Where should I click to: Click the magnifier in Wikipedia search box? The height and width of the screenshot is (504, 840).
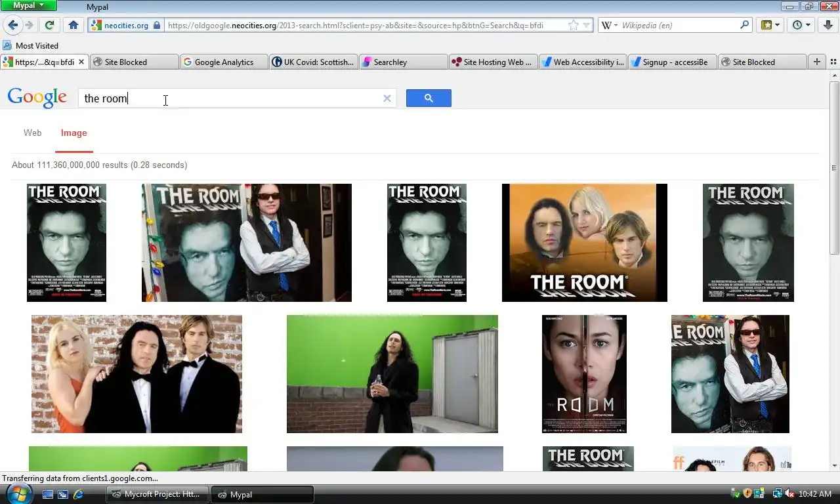(744, 25)
